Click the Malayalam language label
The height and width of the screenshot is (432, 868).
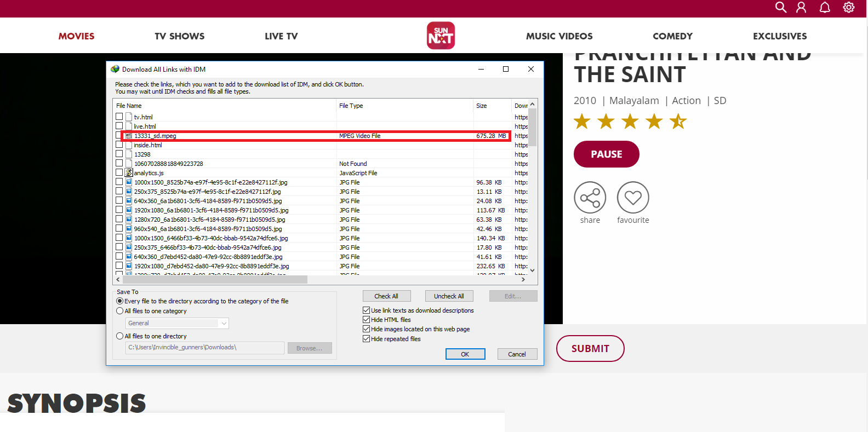coord(634,101)
